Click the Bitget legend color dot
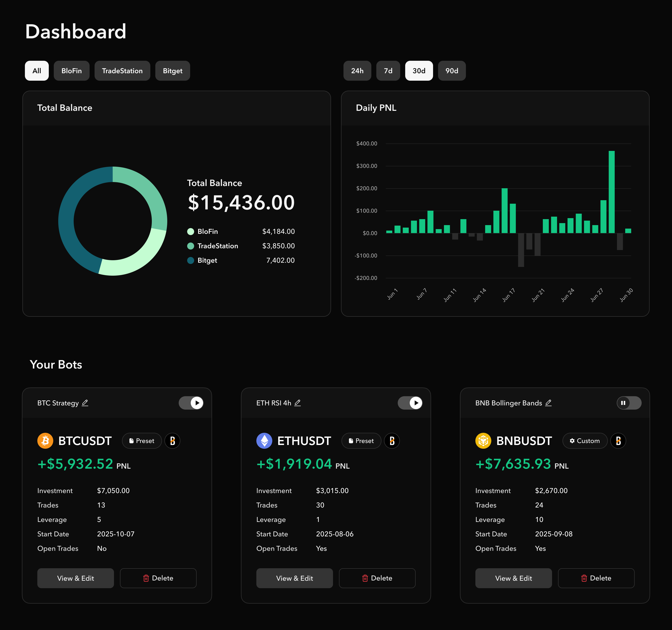 tap(191, 260)
